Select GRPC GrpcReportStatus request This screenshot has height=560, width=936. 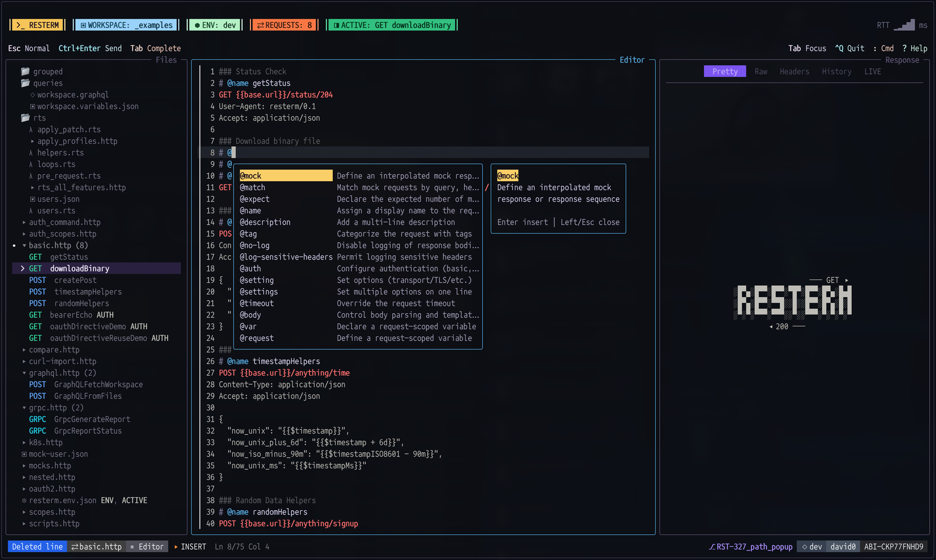click(x=75, y=431)
